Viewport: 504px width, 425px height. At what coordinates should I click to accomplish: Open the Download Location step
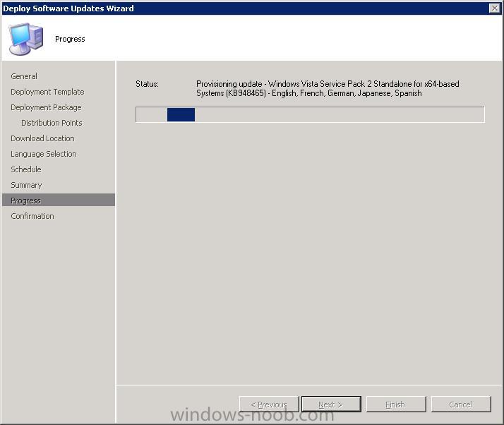[42, 138]
